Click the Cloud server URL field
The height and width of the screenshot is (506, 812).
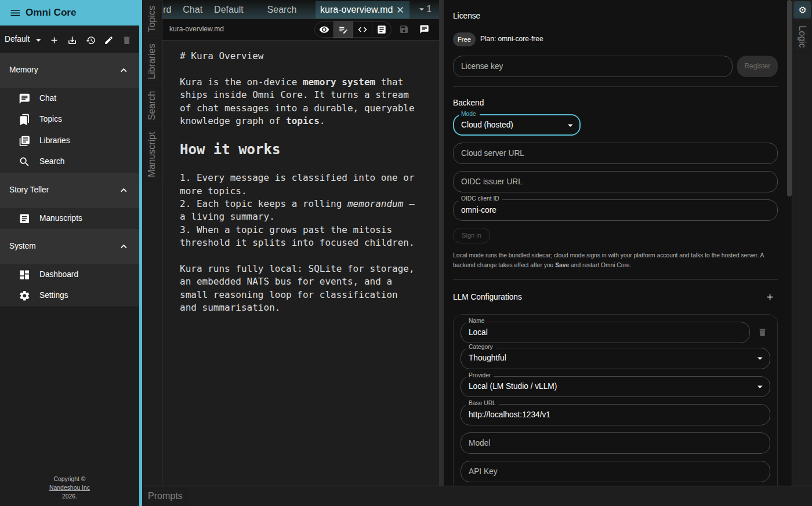pyautogui.click(x=615, y=154)
